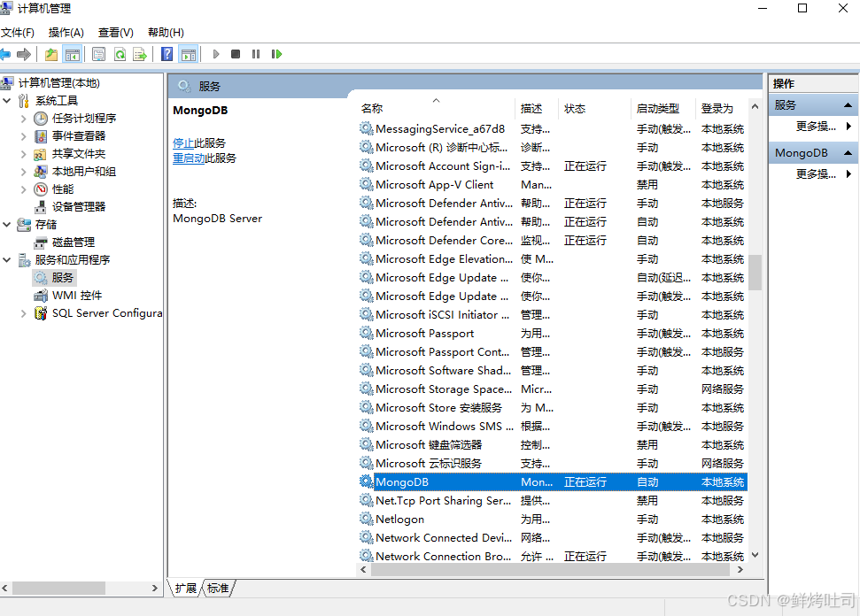Select MessagingService_a67d8 service row

coord(553,129)
